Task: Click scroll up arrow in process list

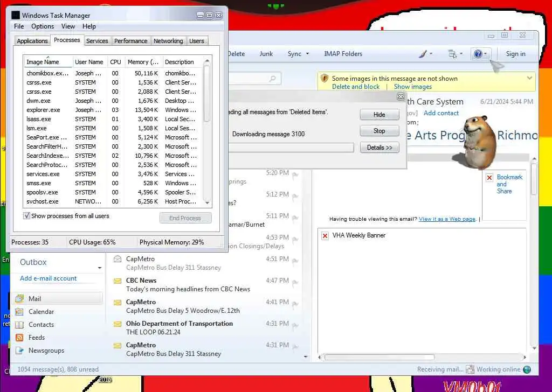Action: click(x=207, y=61)
